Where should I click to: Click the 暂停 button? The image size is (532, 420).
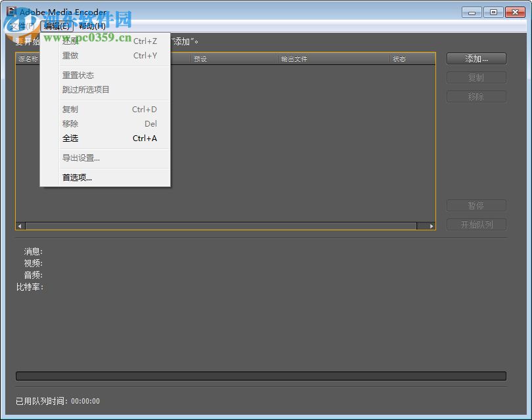click(x=476, y=205)
